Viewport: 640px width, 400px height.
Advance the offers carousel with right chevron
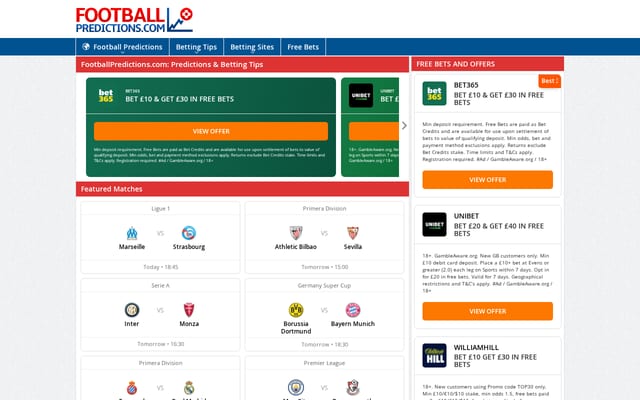(x=404, y=126)
